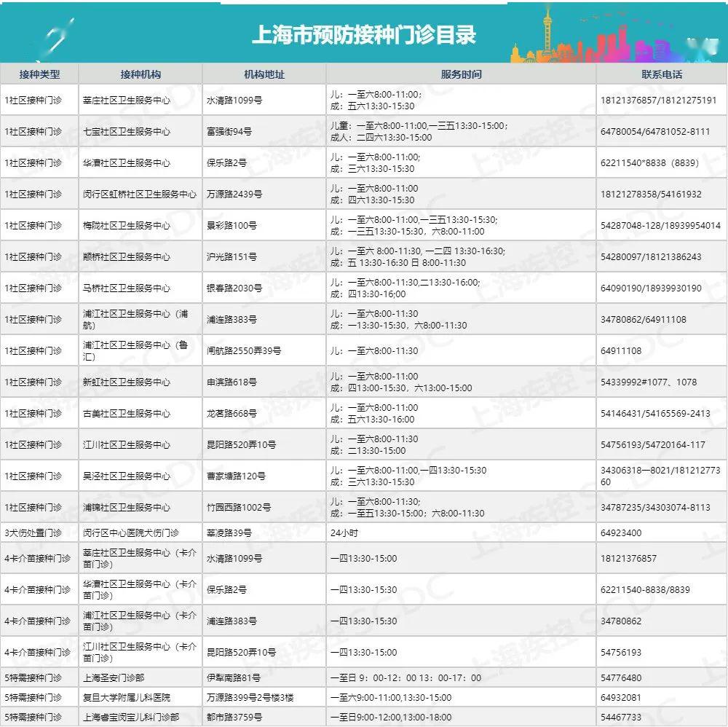Select 复旦大学附属儿科医院 in the list
The height and width of the screenshot is (727, 728).
127,698
